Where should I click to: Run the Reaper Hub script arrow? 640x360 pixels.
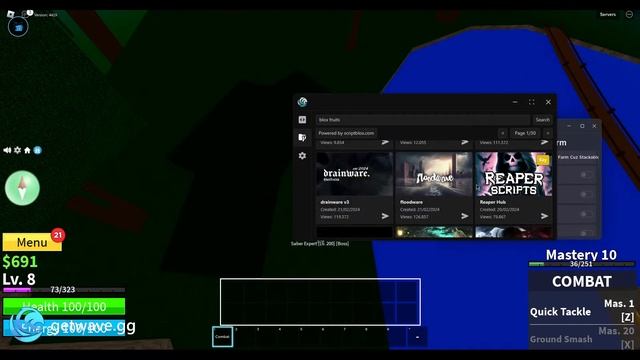point(544,216)
